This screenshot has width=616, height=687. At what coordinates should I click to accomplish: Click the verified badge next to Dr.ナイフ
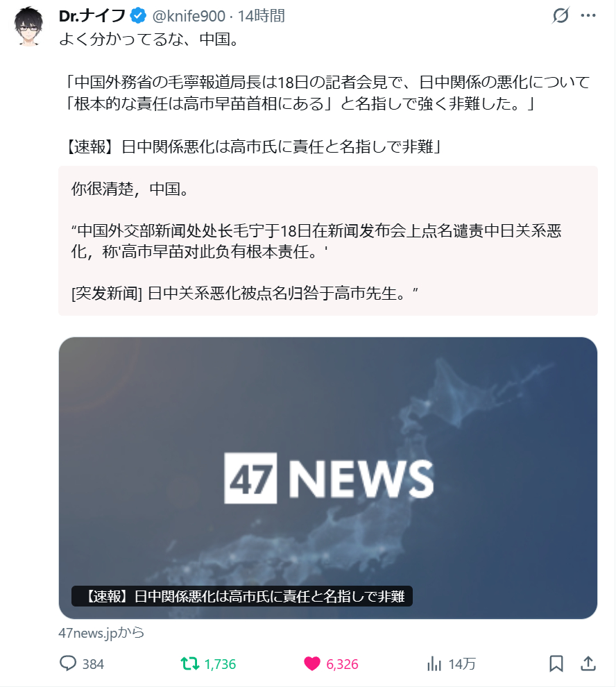coord(138,16)
